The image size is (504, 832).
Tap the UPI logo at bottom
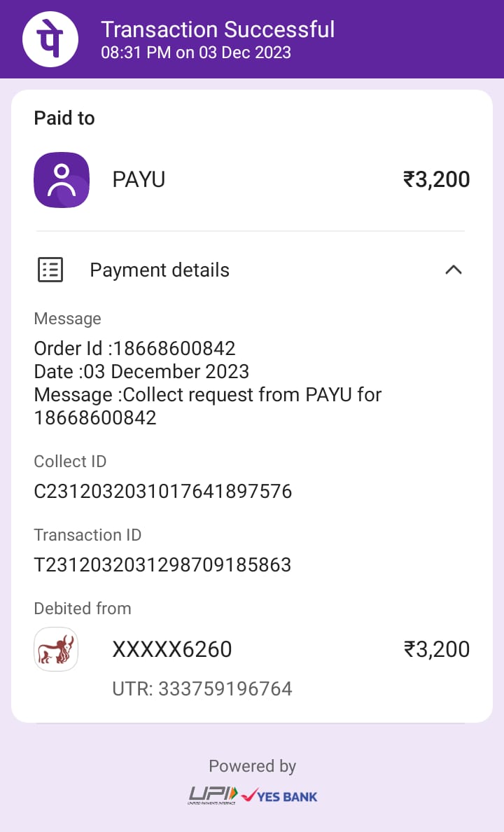coord(213,795)
